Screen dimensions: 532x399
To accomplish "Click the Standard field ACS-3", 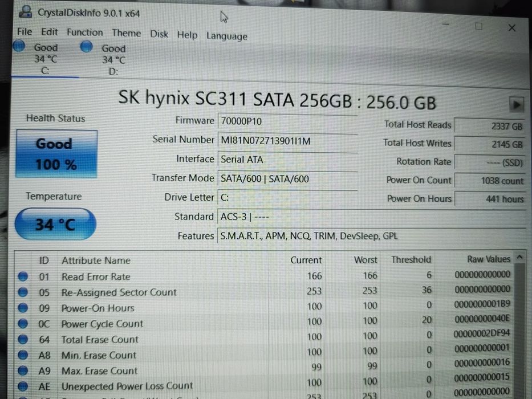I will (x=371, y=217).
